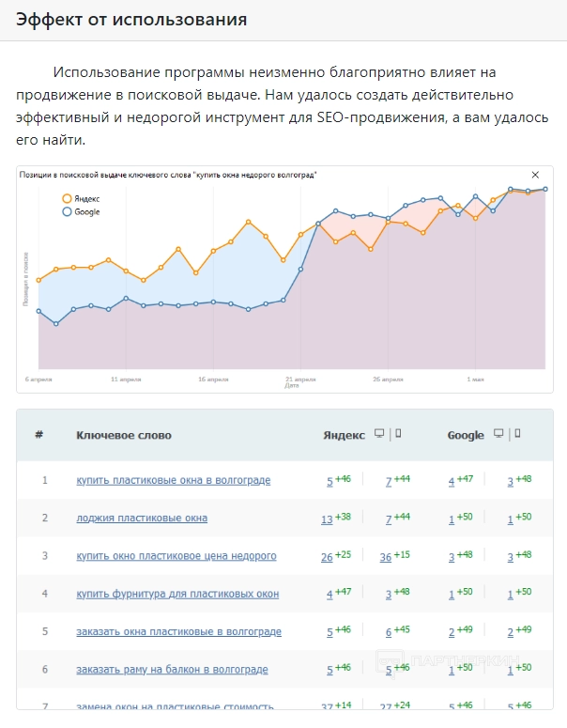Image resolution: width=567 pixels, height=728 pixels.
Task: Click the Google column header in table
Action: [x=466, y=435]
